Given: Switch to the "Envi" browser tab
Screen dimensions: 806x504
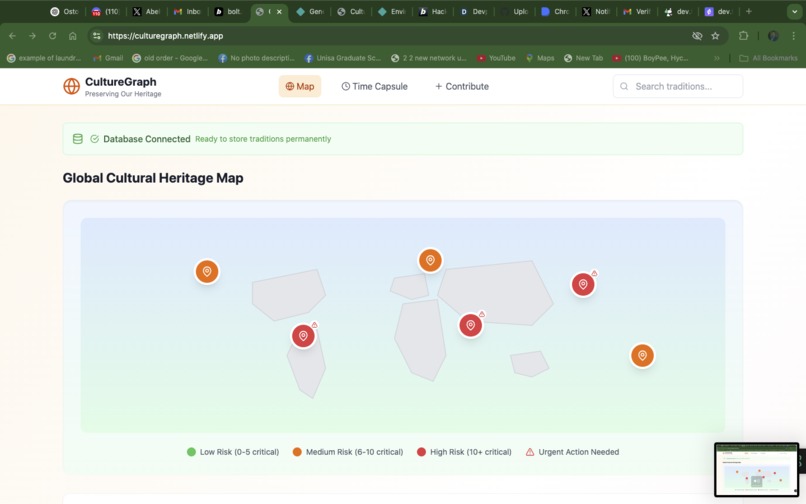Looking at the screenshot, I should [392, 11].
